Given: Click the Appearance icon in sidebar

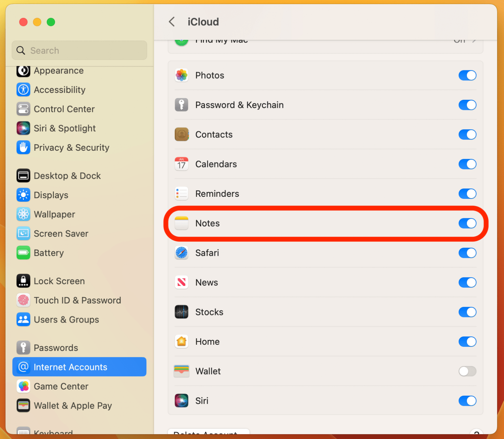Looking at the screenshot, I should pyautogui.click(x=23, y=71).
